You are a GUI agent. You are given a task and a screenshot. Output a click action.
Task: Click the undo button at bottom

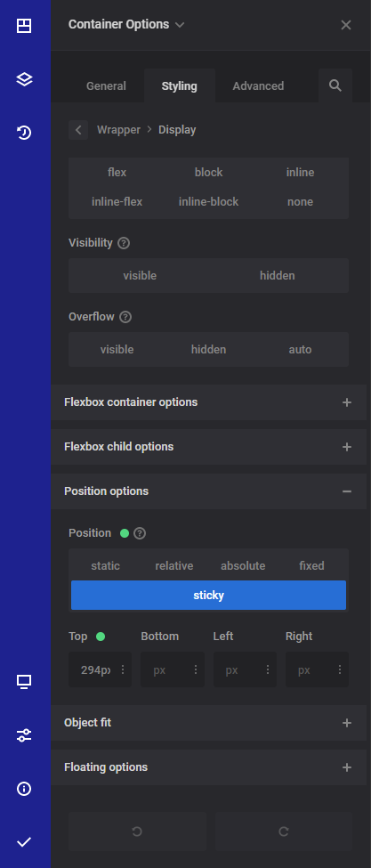click(x=137, y=831)
